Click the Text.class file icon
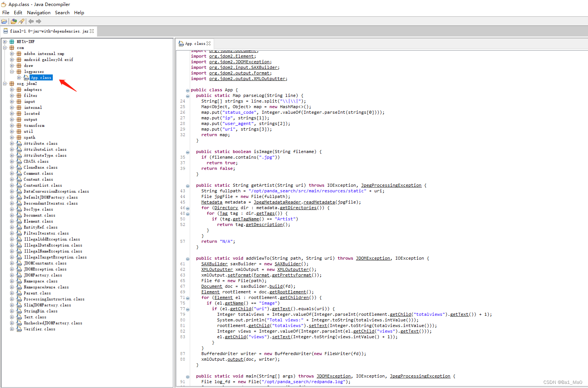 [x=19, y=317]
